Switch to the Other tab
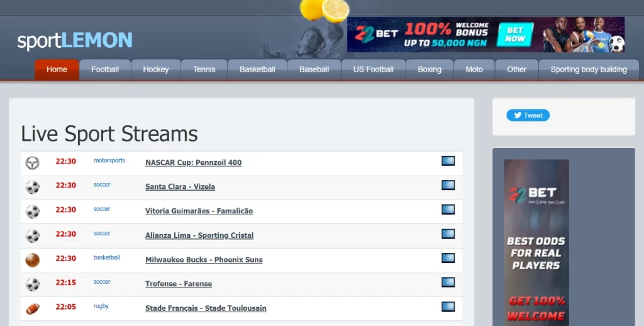Viewport: 644px width, 326px height. pyautogui.click(x=517, y=69)
